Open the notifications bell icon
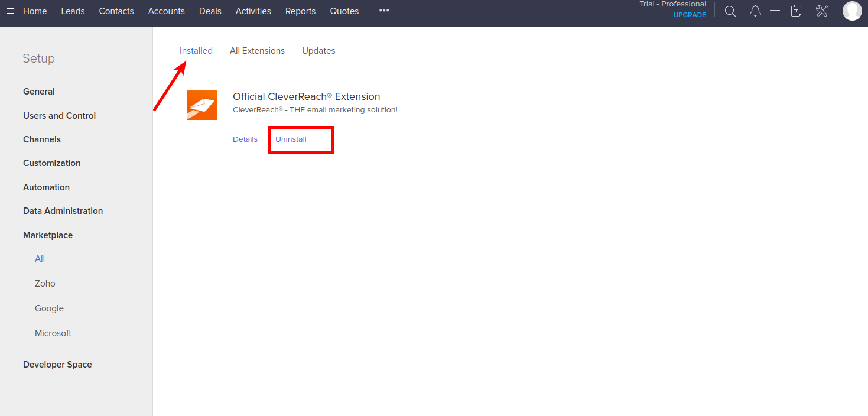This screenshot has height=416, width=868. [755, 11]
